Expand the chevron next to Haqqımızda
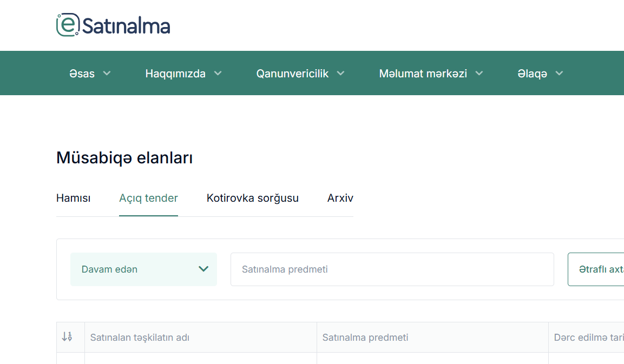The height and width of the screenshot is (364, 624). tap(218, 73)
